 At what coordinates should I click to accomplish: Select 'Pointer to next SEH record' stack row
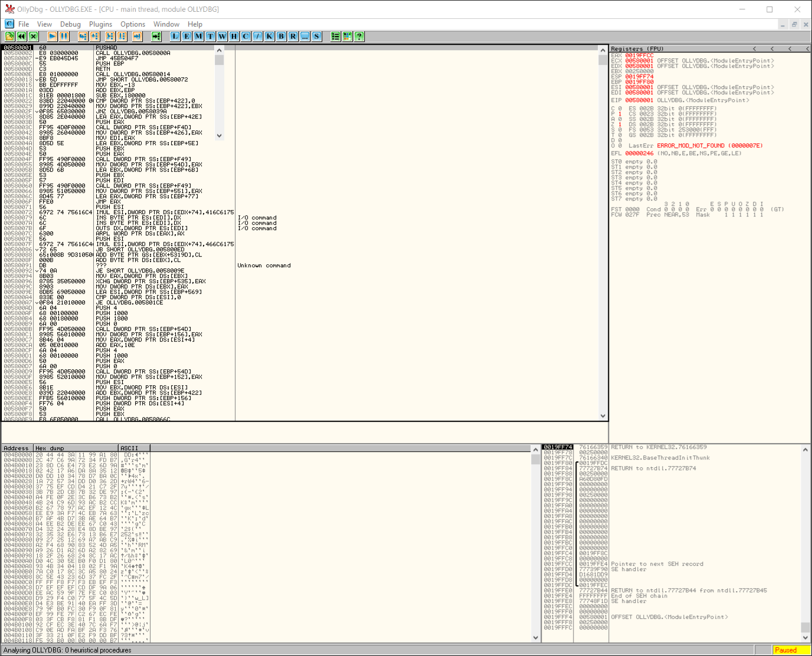(657, 564)
